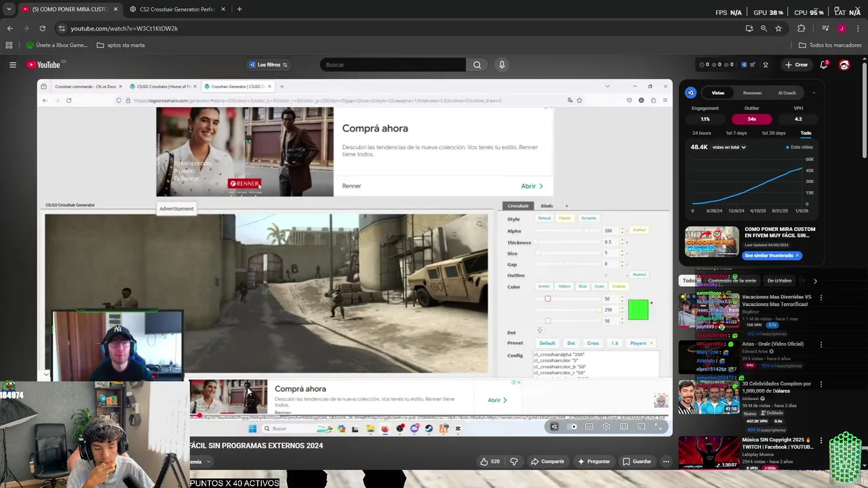Switch to CS2 Crosshair Generator browser tab

point(177,9)
